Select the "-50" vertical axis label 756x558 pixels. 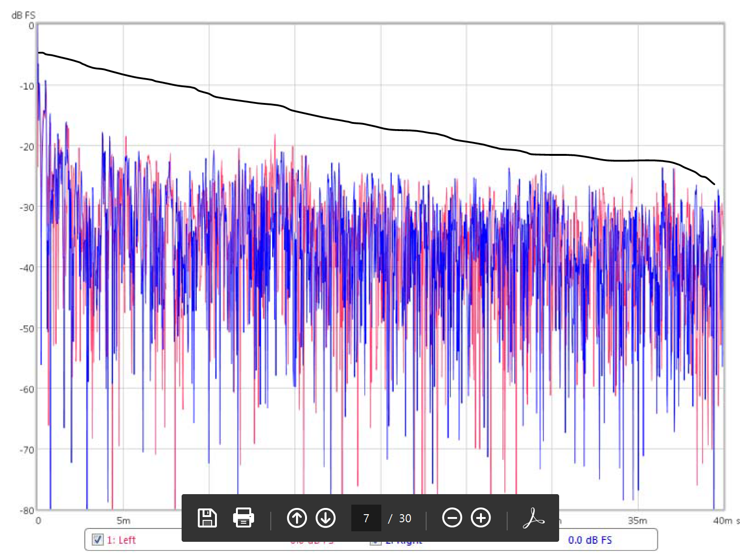tap(27, 328)
